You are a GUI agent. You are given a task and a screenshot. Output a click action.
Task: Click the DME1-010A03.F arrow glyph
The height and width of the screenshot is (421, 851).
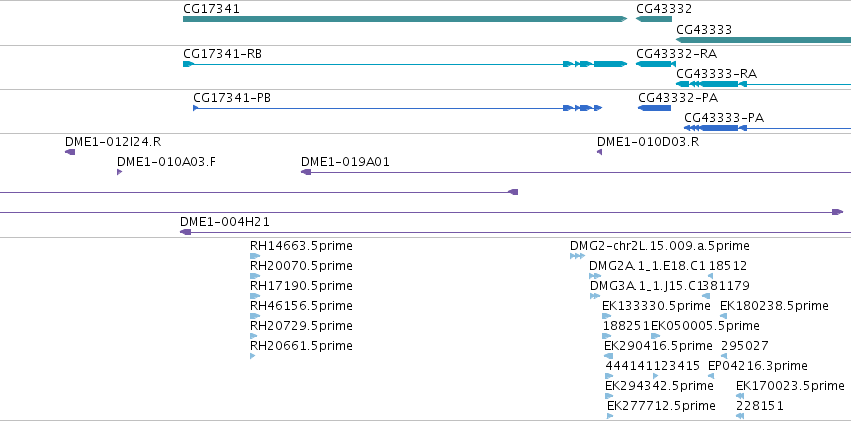coord(119,172)
